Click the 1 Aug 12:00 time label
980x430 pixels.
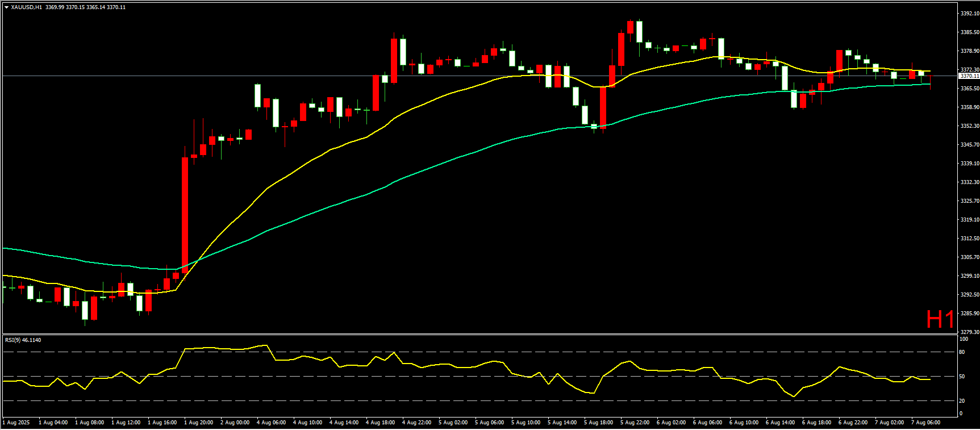point(126,423)
